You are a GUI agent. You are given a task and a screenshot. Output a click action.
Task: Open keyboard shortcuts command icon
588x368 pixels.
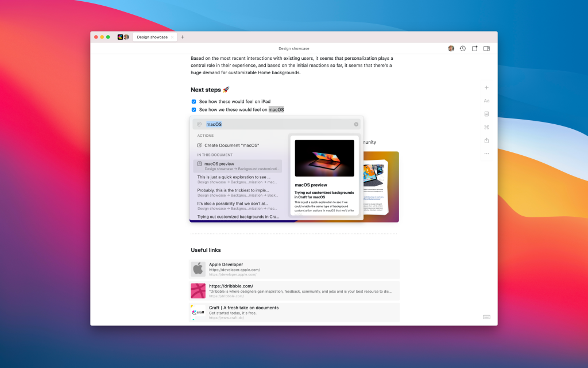[x=486, y=127]
